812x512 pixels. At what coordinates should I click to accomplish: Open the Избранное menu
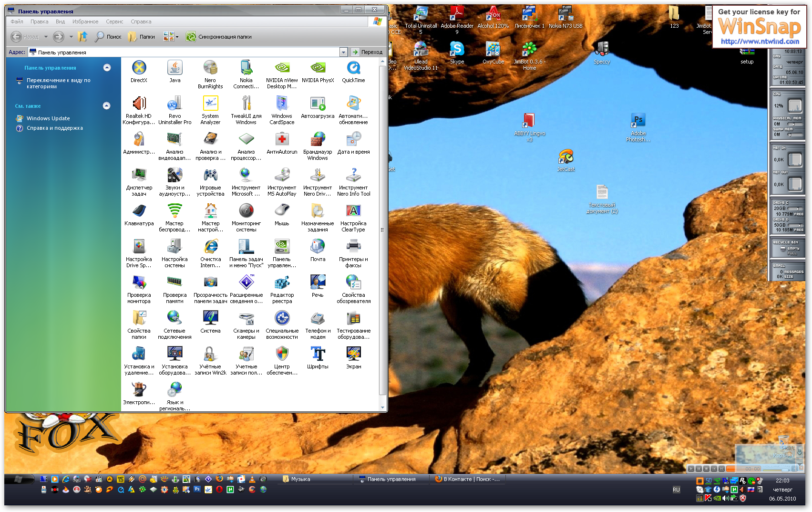pos(85,21)
